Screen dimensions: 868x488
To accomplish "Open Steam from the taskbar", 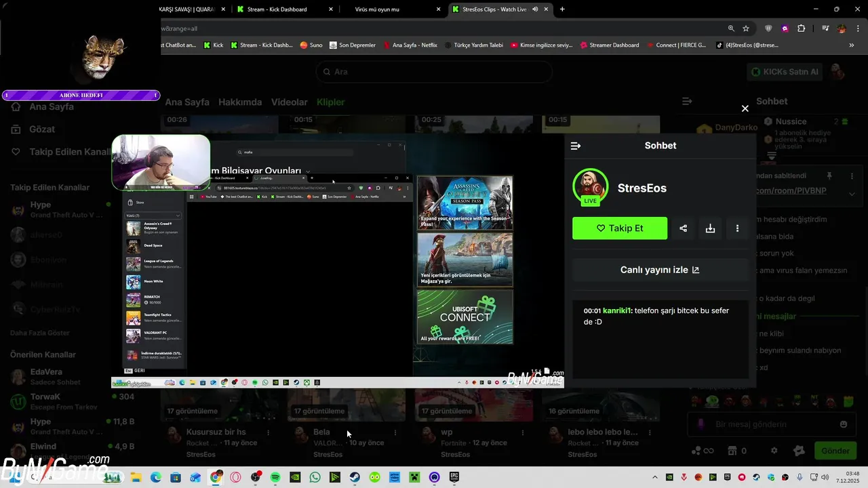I will point(355,477).
